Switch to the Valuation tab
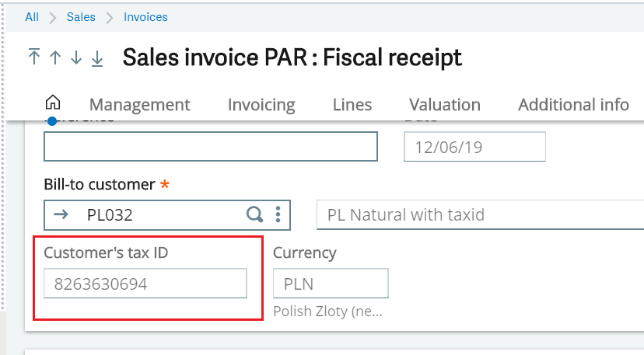 pyautogui.click(x=445, y=105)
